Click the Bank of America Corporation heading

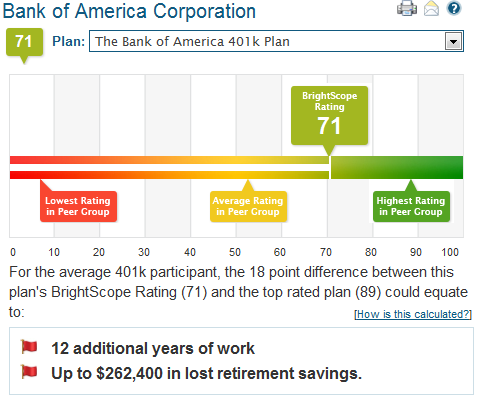point(129,11)
